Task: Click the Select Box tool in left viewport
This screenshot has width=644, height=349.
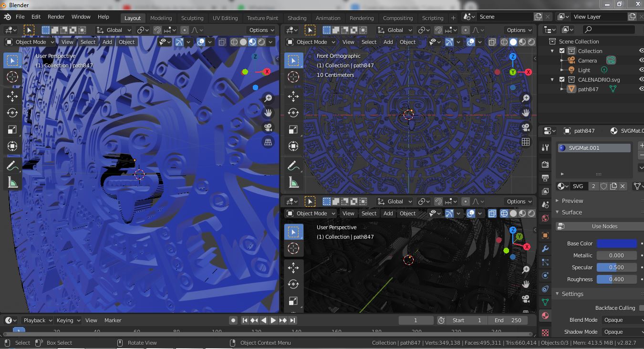Action: (x=12, y=61)
